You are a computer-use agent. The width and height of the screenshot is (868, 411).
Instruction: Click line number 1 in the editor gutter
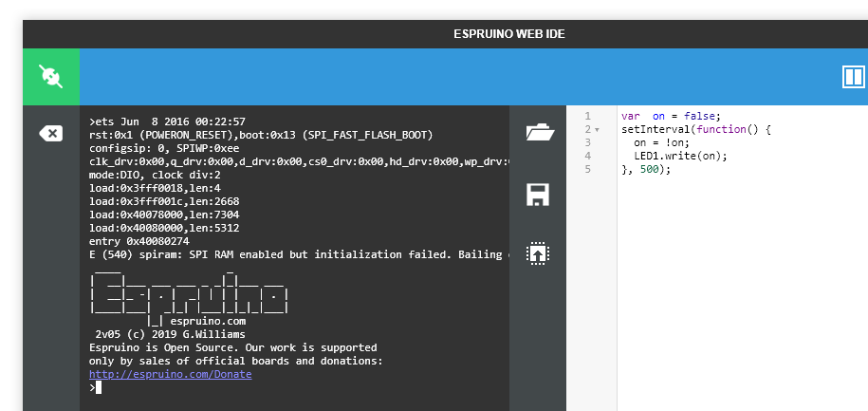pos(588,116)
